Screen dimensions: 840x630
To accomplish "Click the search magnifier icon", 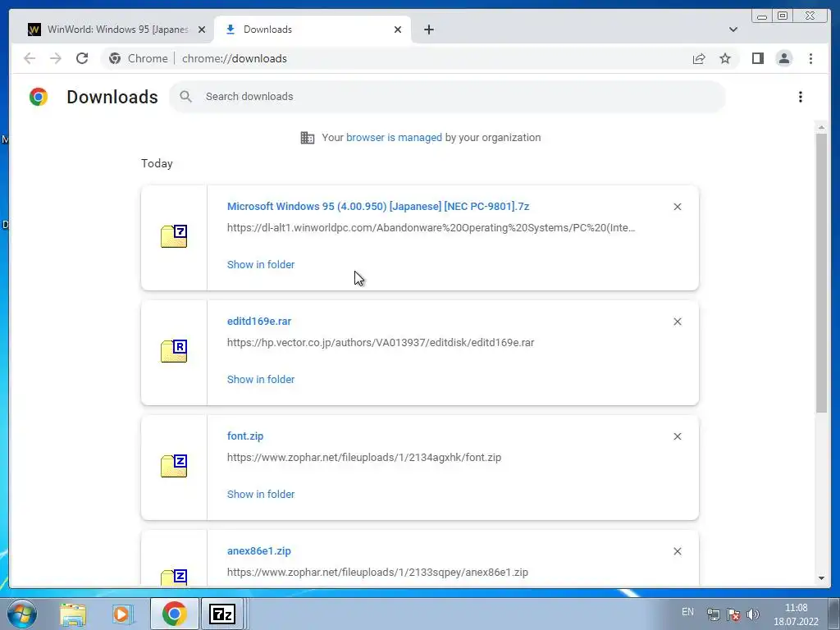I will 186,97.
